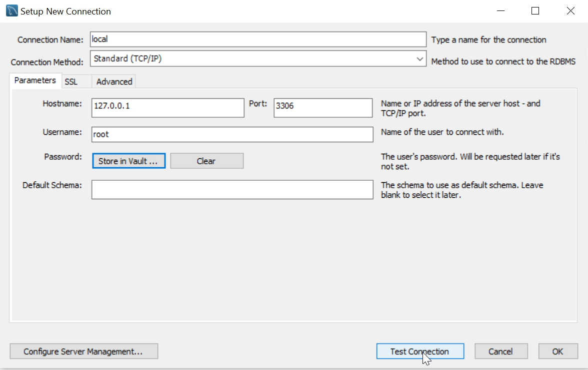This screenshot has width=588, height=370.
Task: Open Configure Server Management wizard
Action: point(83,351)
